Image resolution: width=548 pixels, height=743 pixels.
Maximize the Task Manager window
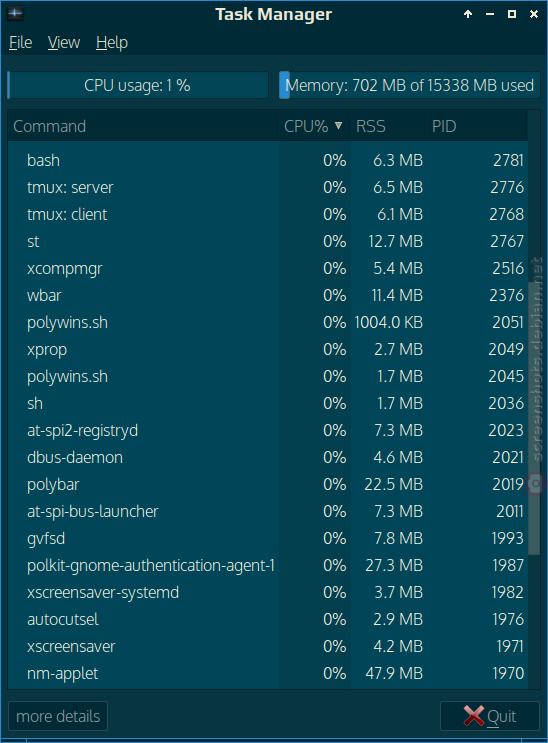[512, 14]
